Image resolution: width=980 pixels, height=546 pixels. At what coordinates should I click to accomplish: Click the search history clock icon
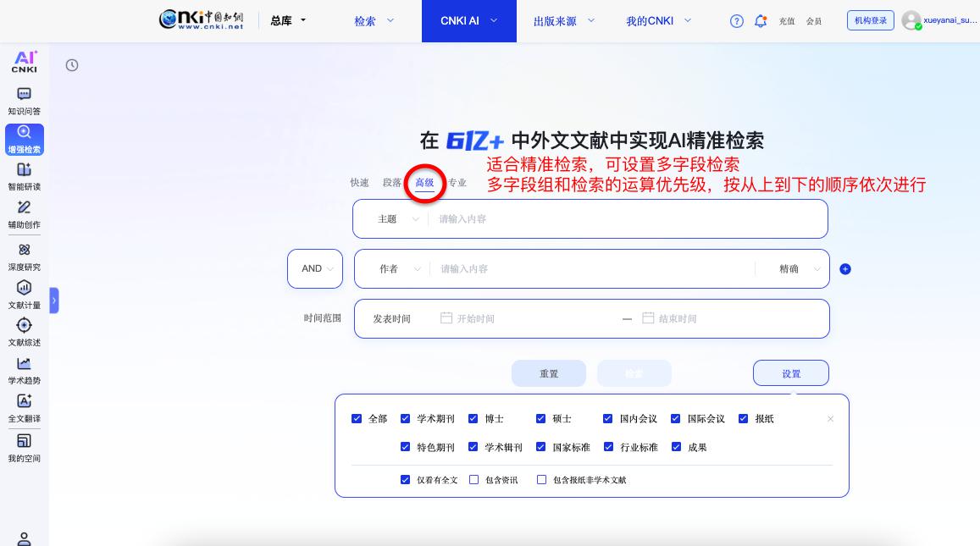point(72,65)
